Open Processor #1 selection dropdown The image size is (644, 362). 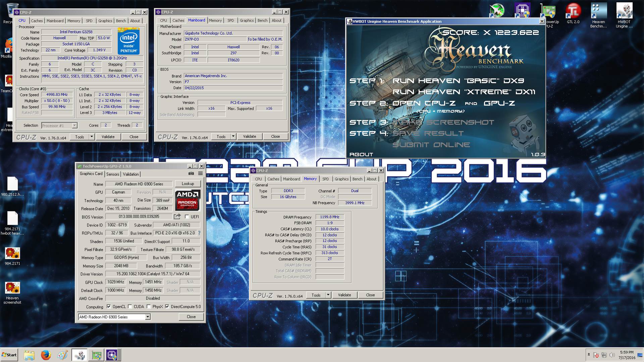point(74,125)
